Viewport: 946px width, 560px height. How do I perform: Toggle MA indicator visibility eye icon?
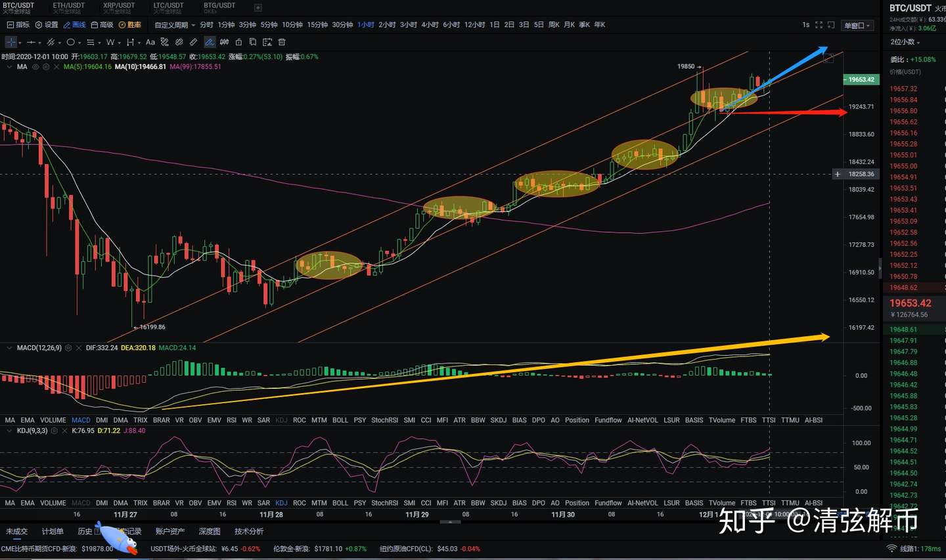[35, 67]
